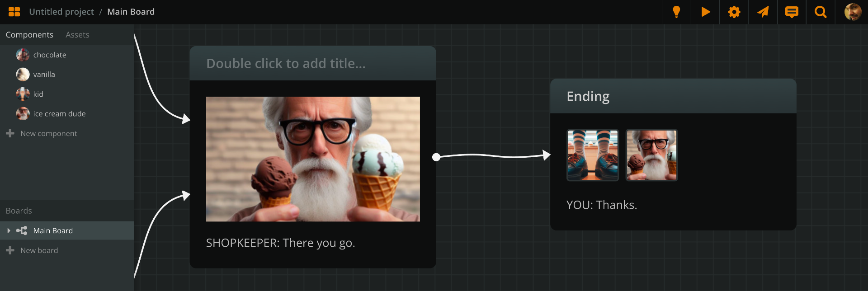Click the dashboard grid icon
Image resolution: width=868 pixels, height=291 pixels.
pos(14,12)
